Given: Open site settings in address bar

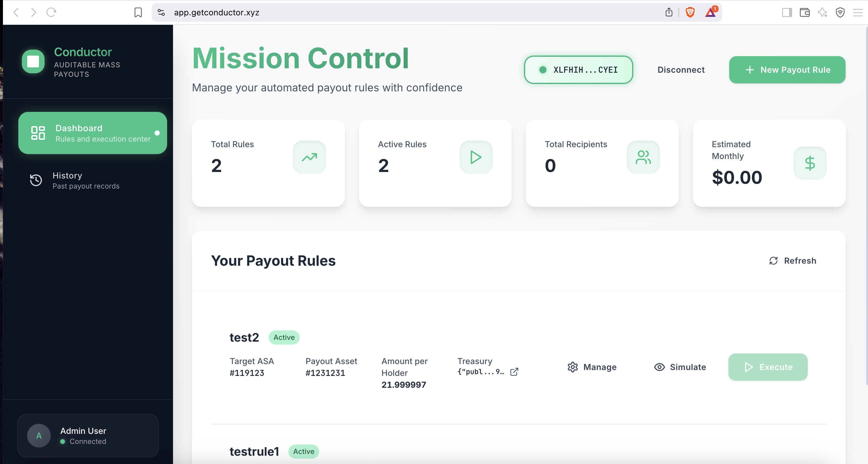Looking at the screenshot, I should pyautogui.click(x=161, y=12).
